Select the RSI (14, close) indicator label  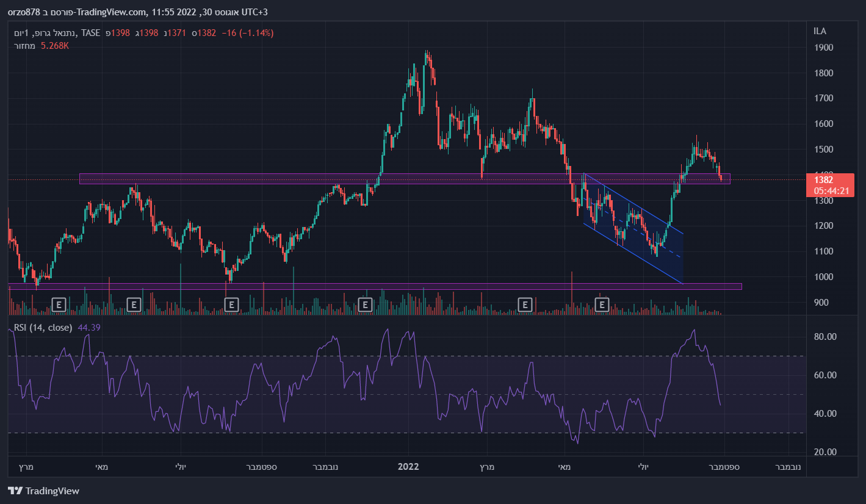pyautogui.click(x=43, y=328)
